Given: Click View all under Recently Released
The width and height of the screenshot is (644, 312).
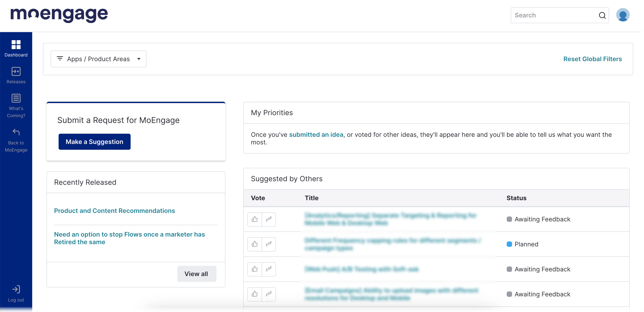Looking at the screenshot, I should 196,274.
